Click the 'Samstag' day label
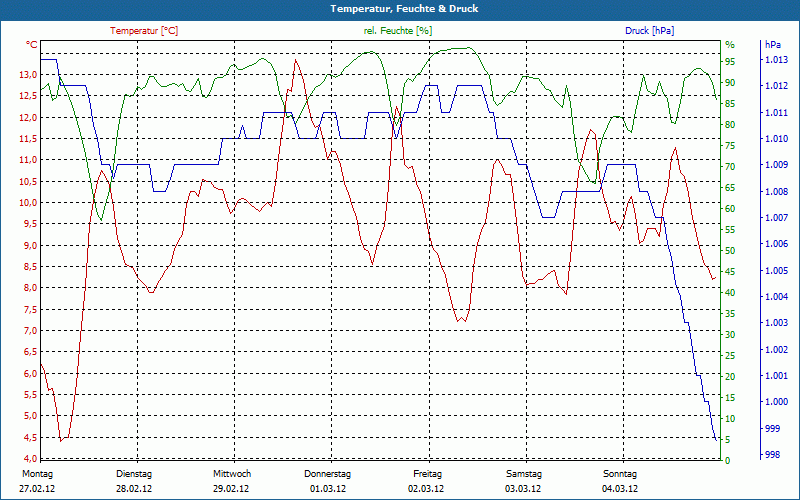The width and height of the screenshot is (800, 500). [524, 474]
